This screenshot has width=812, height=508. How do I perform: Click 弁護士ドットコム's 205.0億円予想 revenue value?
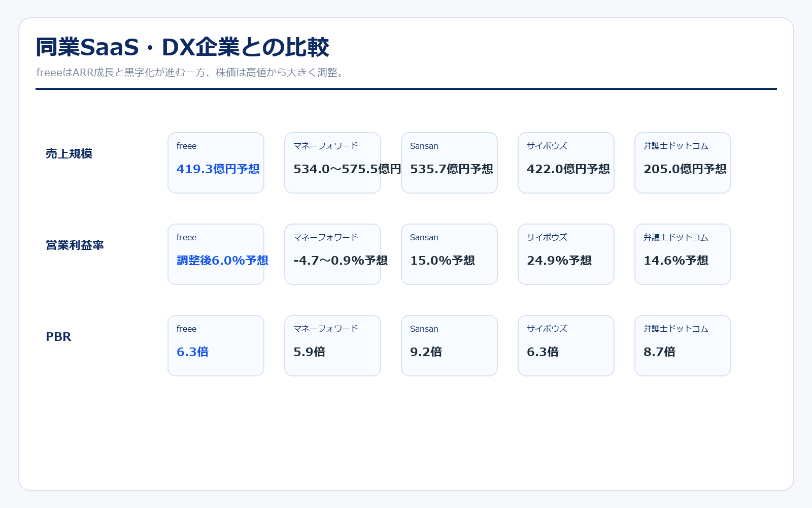click(685, 169)
